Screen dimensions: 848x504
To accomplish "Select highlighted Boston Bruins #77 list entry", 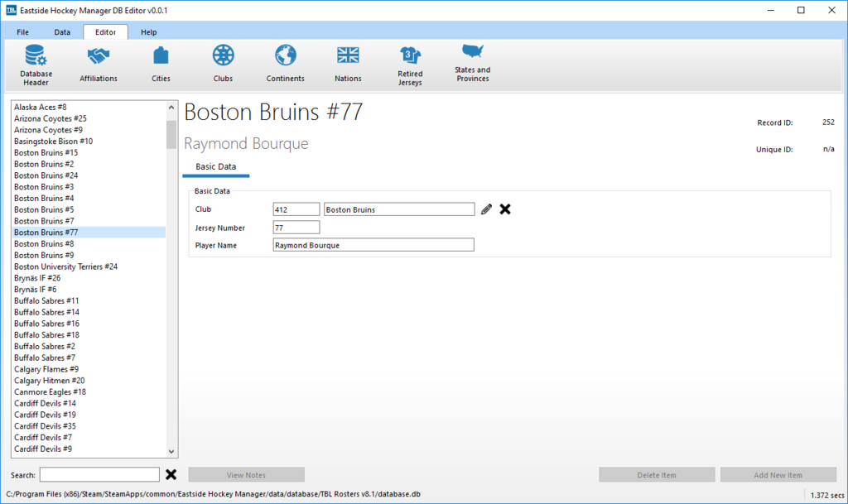I will 89,233.
